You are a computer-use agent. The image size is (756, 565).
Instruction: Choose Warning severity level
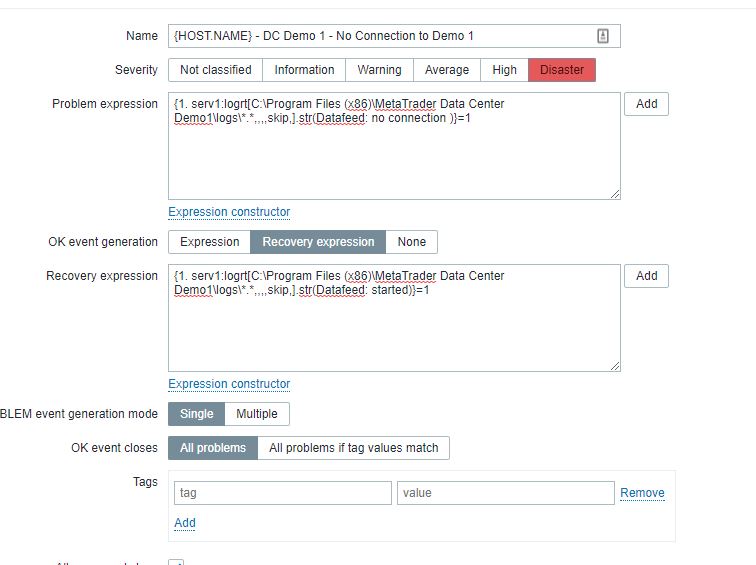coord(379,70)
